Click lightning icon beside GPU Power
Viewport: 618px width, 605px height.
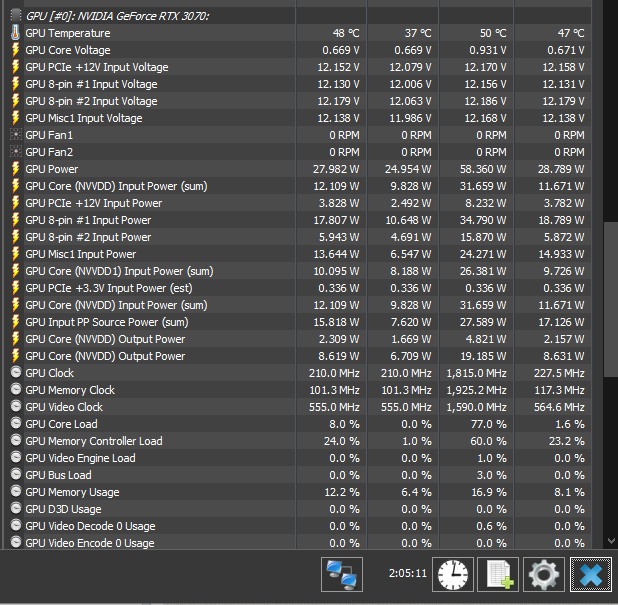[15, 169]
